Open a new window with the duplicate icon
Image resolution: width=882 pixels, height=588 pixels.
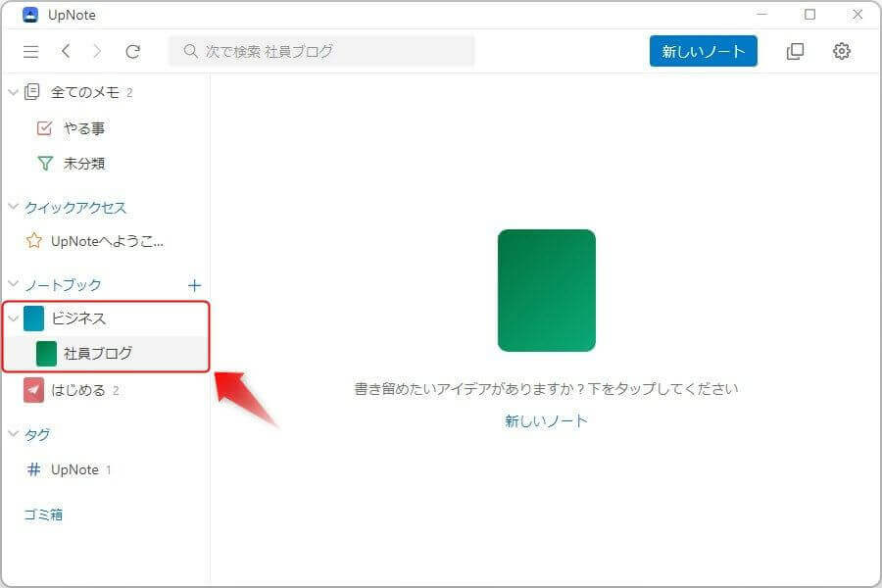(x=795, y=51)
